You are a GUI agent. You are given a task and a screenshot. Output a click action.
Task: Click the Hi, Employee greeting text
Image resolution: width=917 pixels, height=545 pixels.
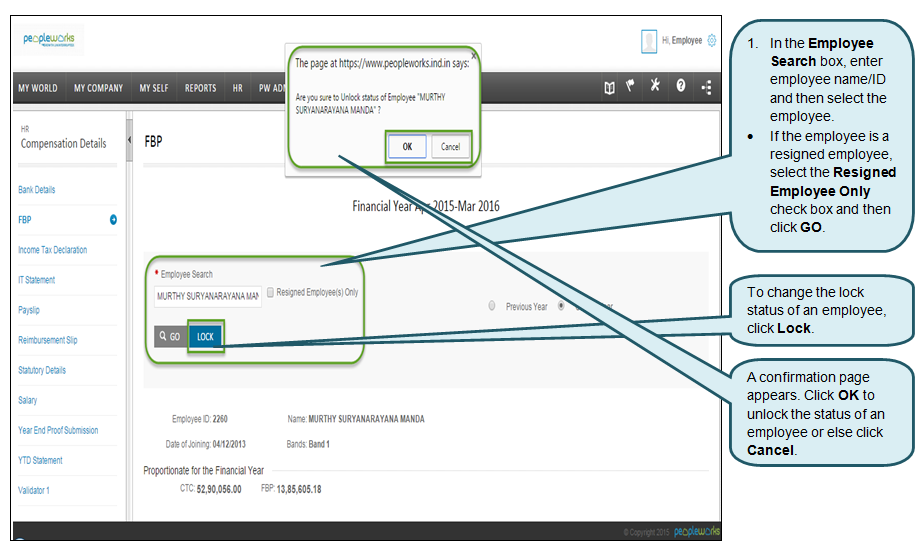(x=682, y=40)
